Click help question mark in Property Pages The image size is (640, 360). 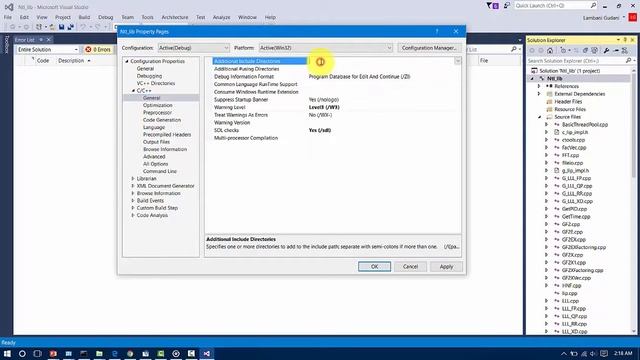(x=437, y=31)
